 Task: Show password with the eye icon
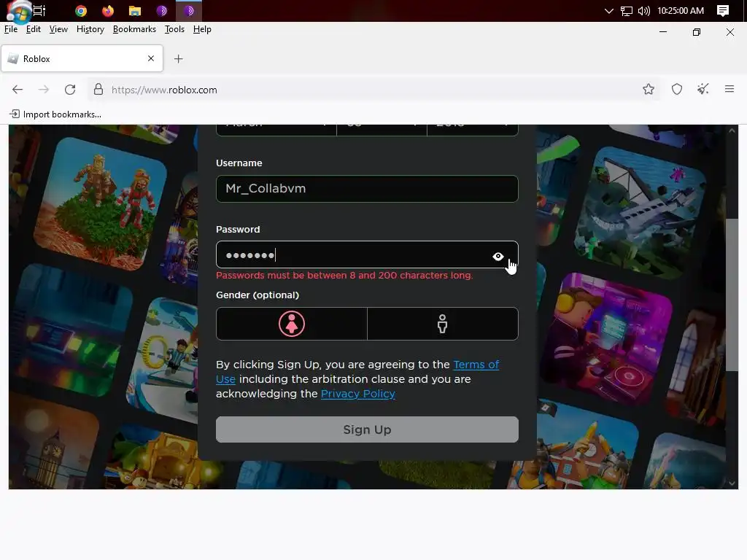click(498, 256)
